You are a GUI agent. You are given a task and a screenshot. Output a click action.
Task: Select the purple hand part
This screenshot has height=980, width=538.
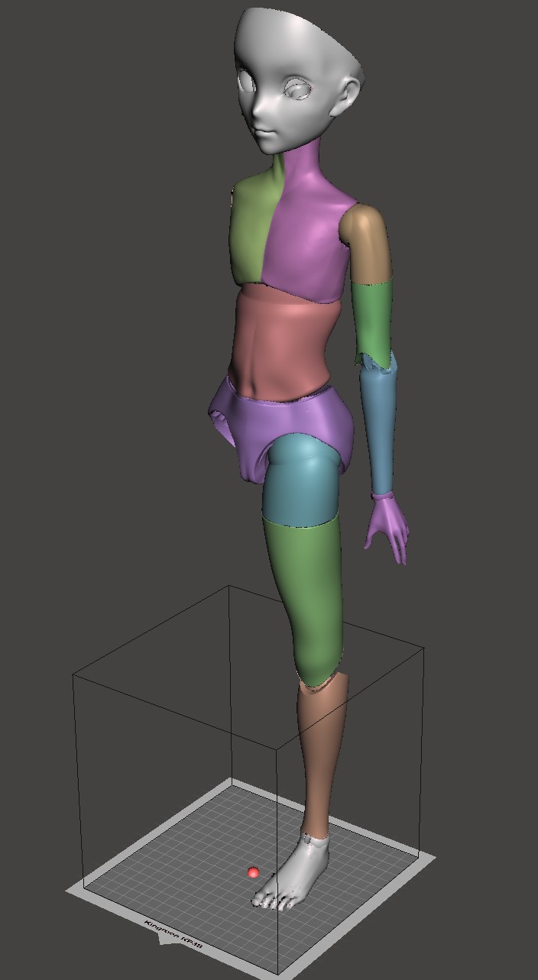(x=388, y=527)
